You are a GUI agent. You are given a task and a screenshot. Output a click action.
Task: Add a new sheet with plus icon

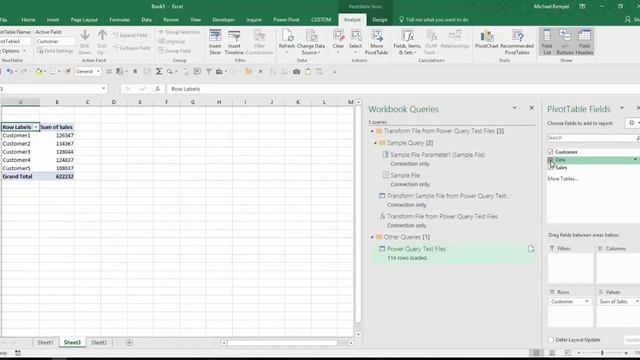pyautogui.click(x=129, y=342)
